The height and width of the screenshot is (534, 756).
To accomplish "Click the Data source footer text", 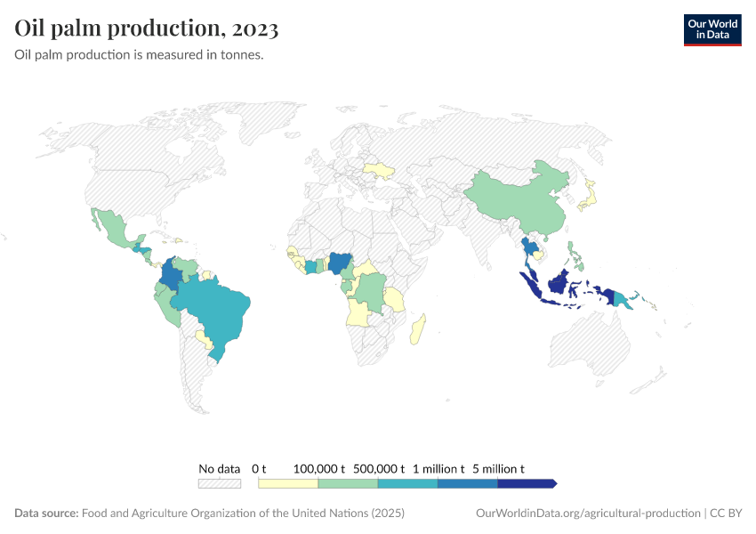I will (210, 514).
